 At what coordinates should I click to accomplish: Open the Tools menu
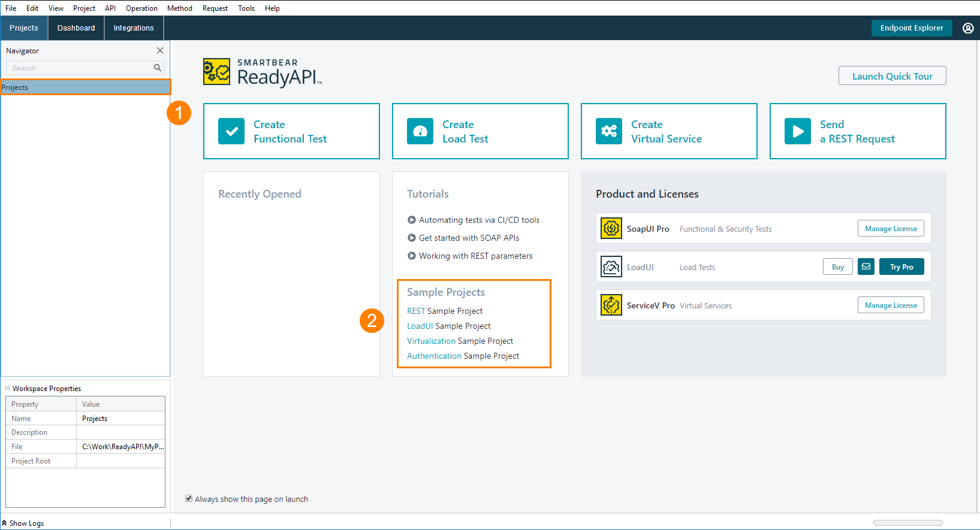(246, 8)
